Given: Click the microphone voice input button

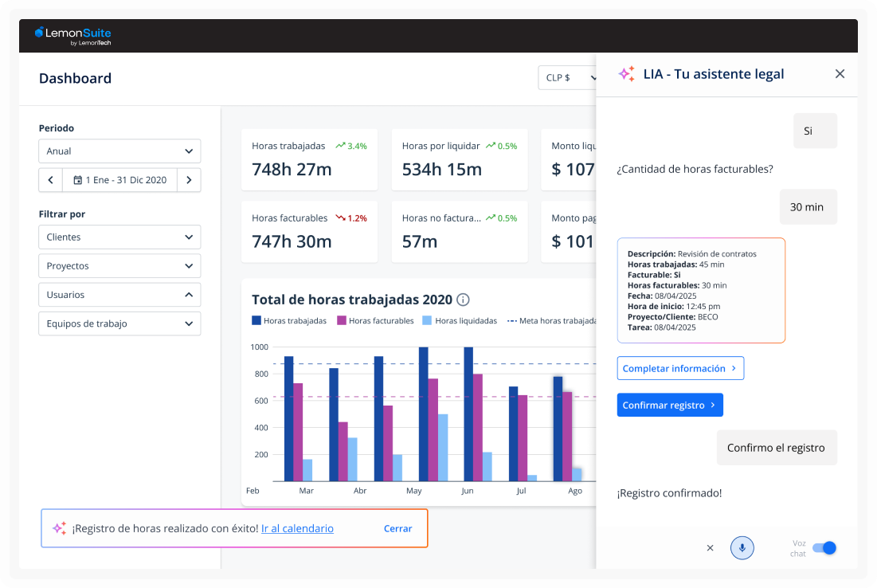Looking at the screenshot, I should [742, 548].
